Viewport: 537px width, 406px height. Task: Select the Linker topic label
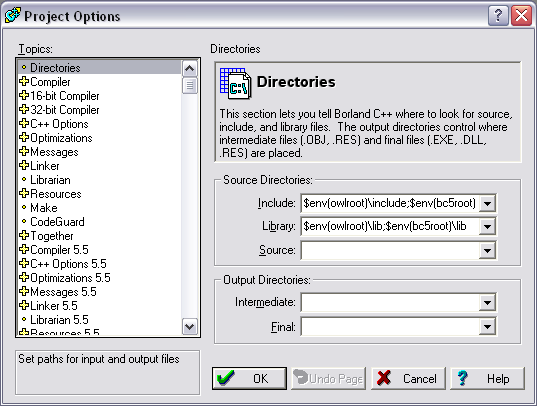(x=45, y=166)
